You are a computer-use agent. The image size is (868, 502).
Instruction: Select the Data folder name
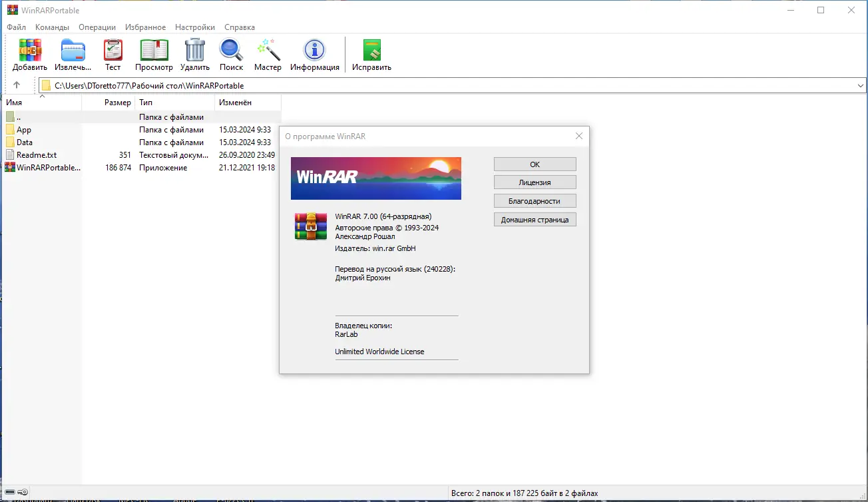[25, 142]
